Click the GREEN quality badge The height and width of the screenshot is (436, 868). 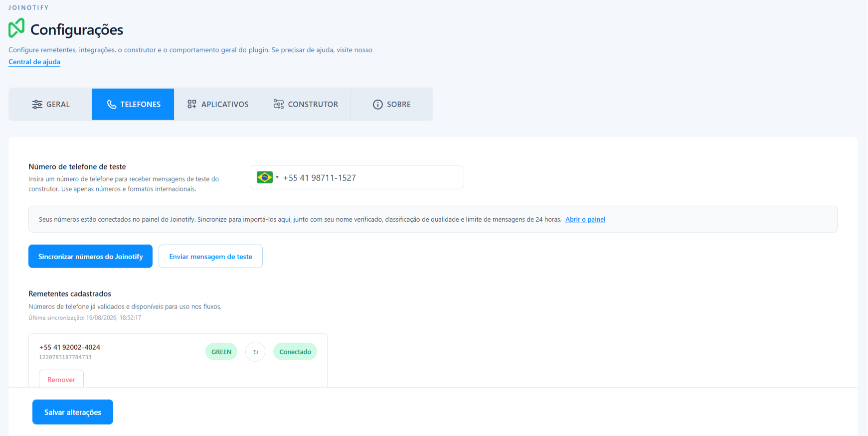pos(221,352)
